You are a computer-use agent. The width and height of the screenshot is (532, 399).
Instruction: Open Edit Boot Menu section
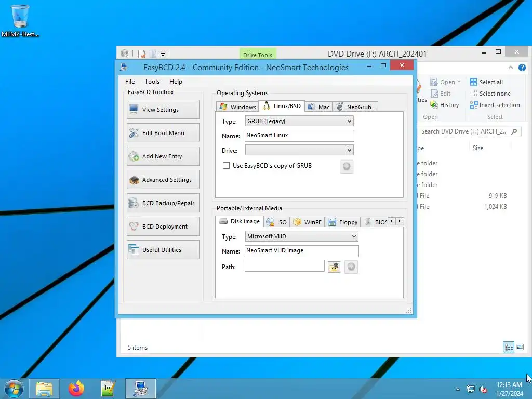click(x=163, y=133)
